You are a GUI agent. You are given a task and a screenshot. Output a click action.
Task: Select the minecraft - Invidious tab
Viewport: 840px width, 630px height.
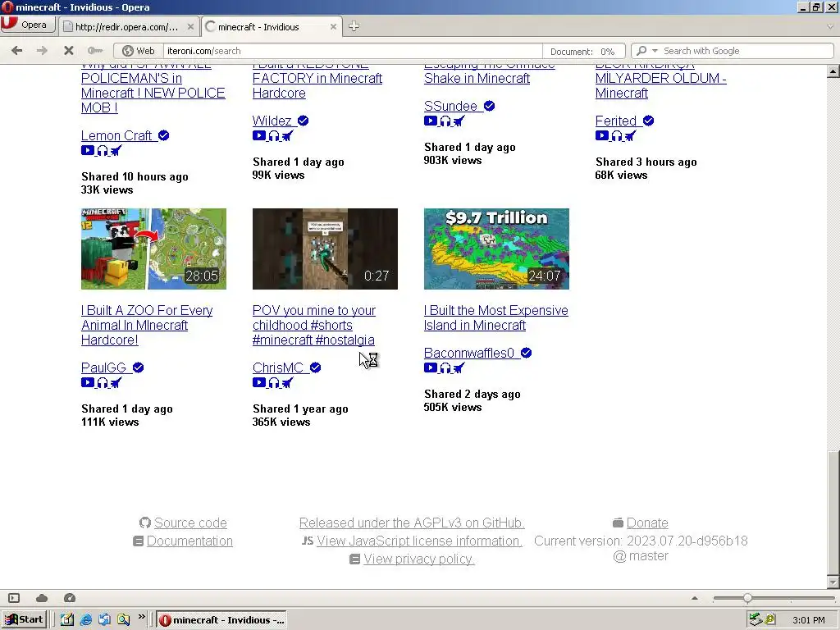(271, 27)
